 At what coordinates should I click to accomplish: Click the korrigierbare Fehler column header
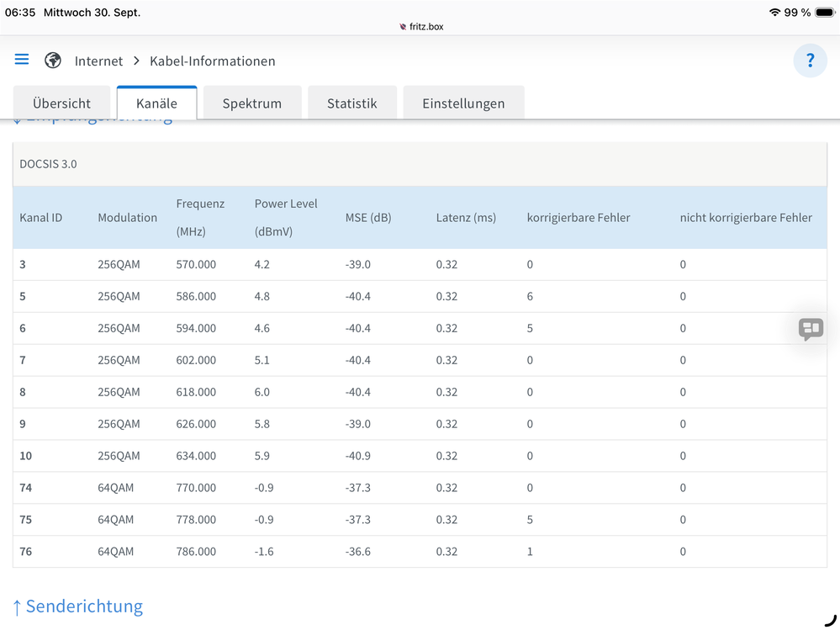pos(578,218)
